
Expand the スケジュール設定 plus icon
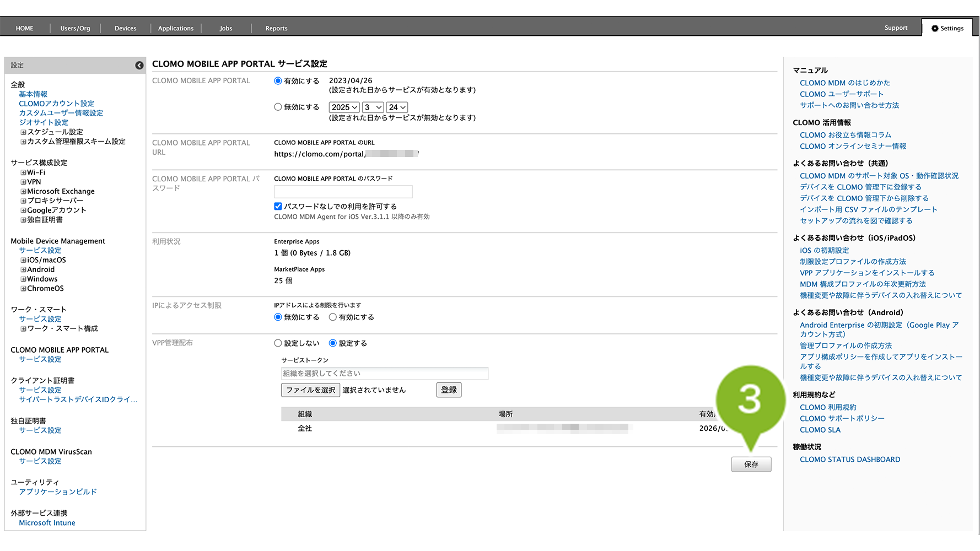point(24,132)
